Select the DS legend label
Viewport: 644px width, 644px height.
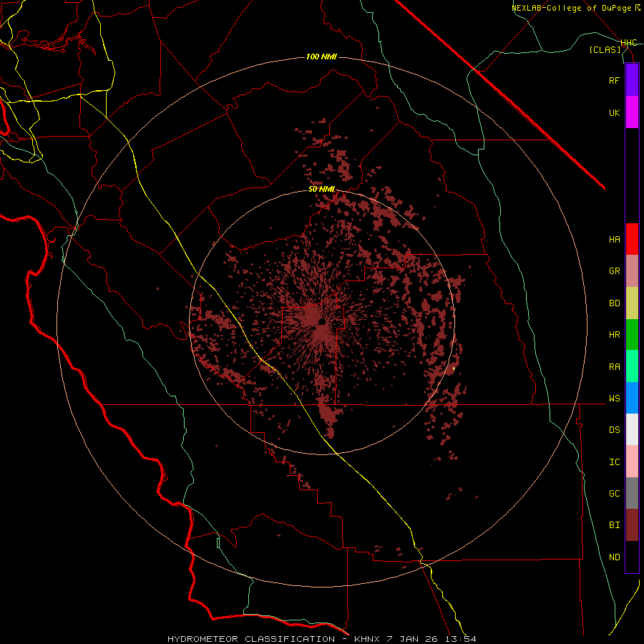tap(614, 430)
